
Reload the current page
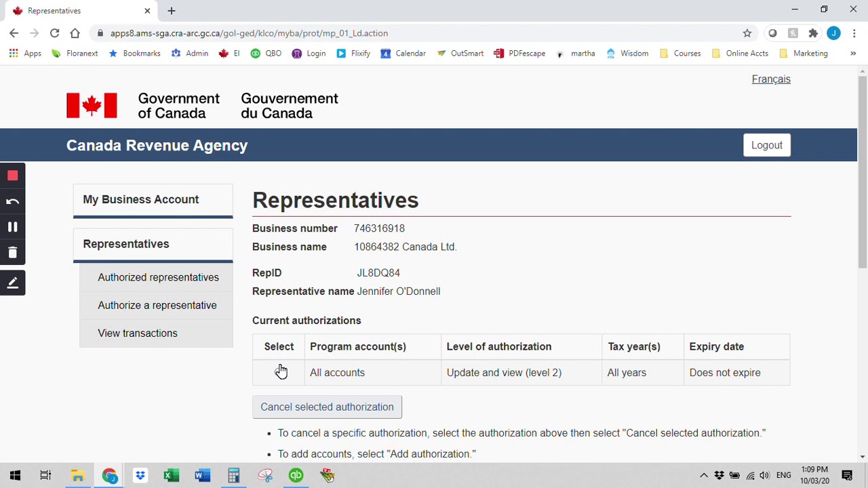tap(54, 33)
